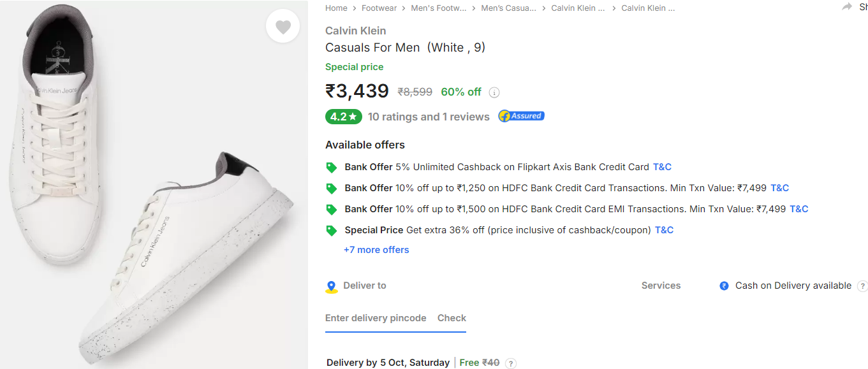
Task: Click the share arrow icon
Action: [x=847, y=7]
